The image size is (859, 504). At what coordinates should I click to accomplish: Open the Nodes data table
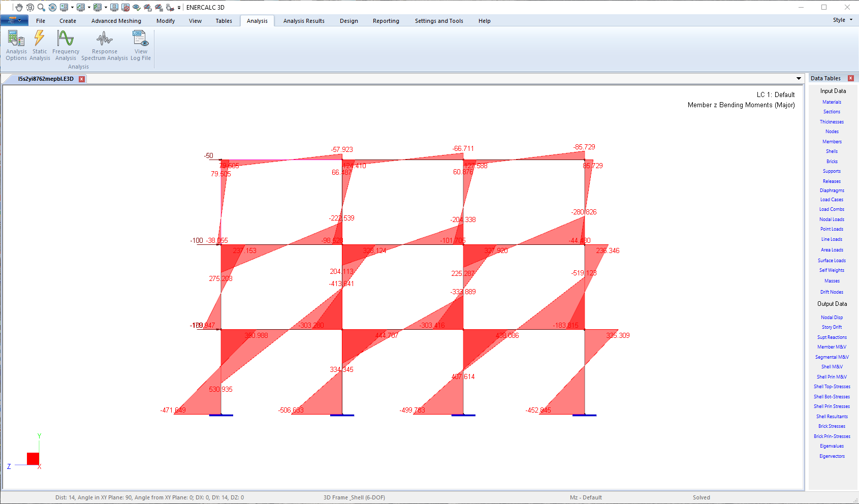pos(832,132)
